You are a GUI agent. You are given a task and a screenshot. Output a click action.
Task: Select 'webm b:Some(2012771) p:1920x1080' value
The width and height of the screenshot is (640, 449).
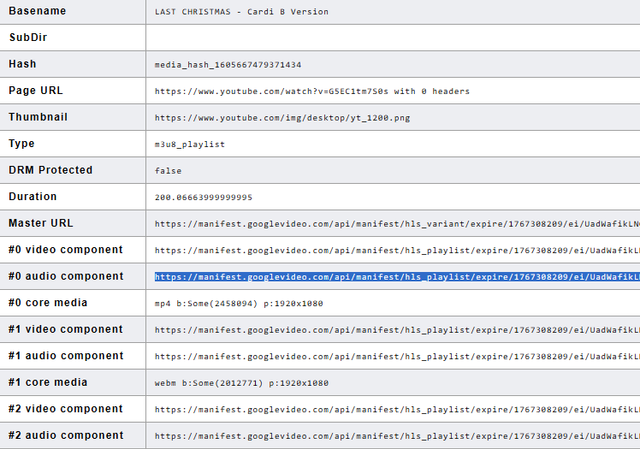(242, 383)
